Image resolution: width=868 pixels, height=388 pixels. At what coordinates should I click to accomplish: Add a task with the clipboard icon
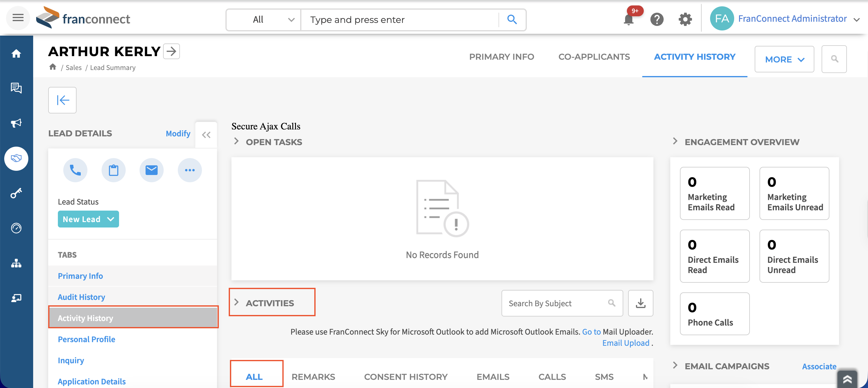tap(114, 170)
